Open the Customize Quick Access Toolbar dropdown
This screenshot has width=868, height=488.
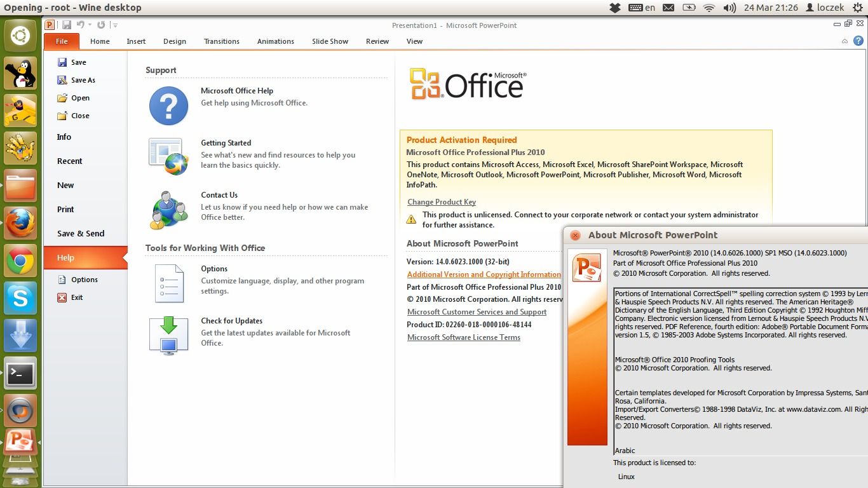point(114,25)
